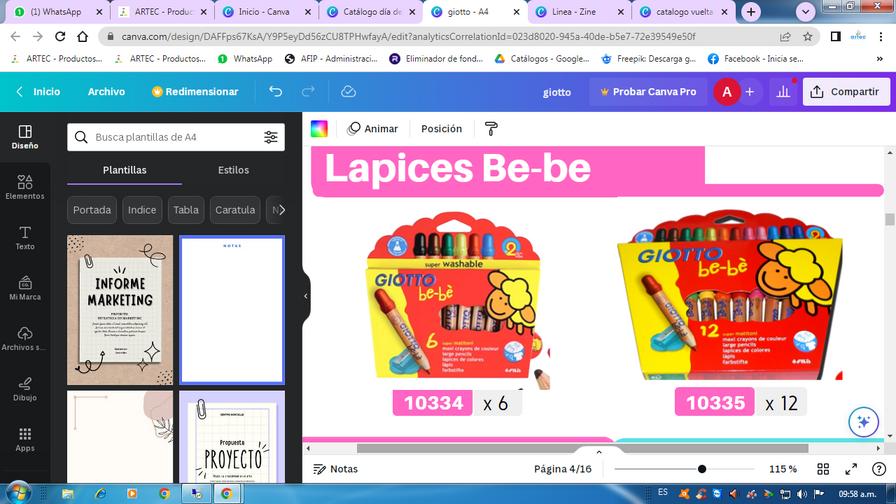
Task: Click the undo arrow icon
Action: 275,91
